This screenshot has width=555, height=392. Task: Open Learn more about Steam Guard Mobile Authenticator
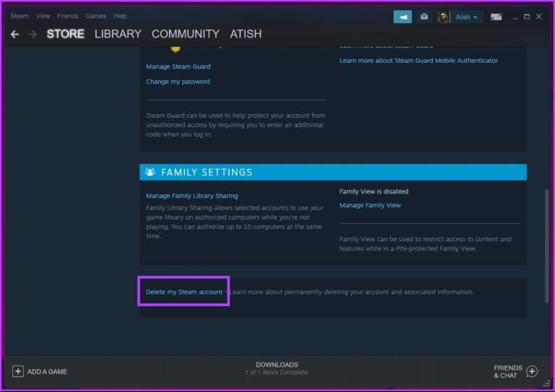pos(418,61)
